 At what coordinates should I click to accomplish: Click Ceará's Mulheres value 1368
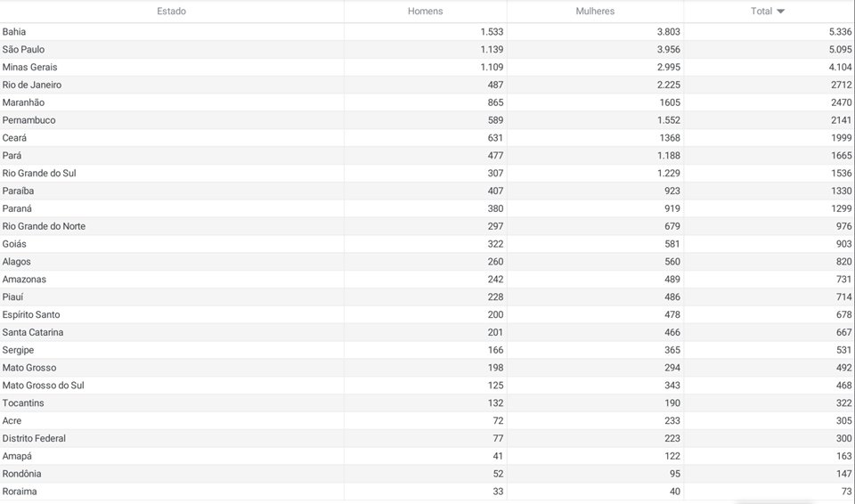(670, 137)
